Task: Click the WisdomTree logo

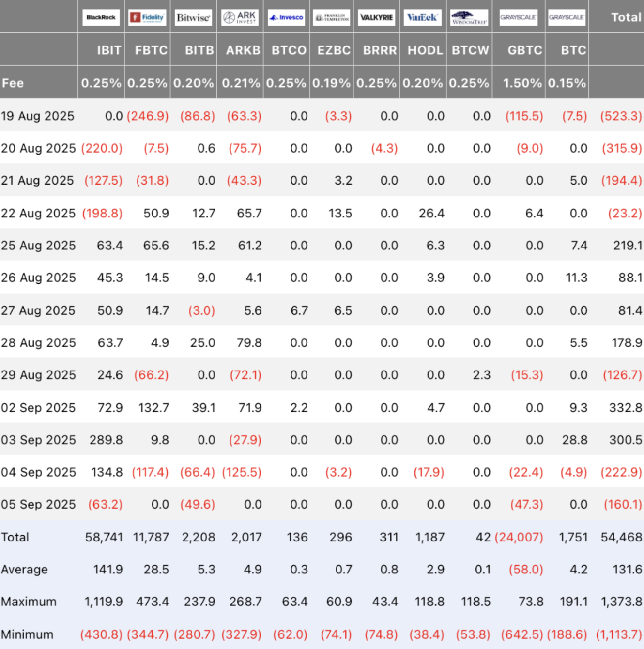Action: 469,17
